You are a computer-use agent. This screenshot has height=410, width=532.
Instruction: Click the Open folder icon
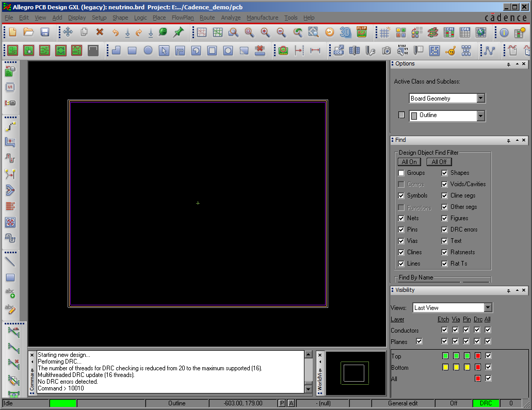(28, 32)
